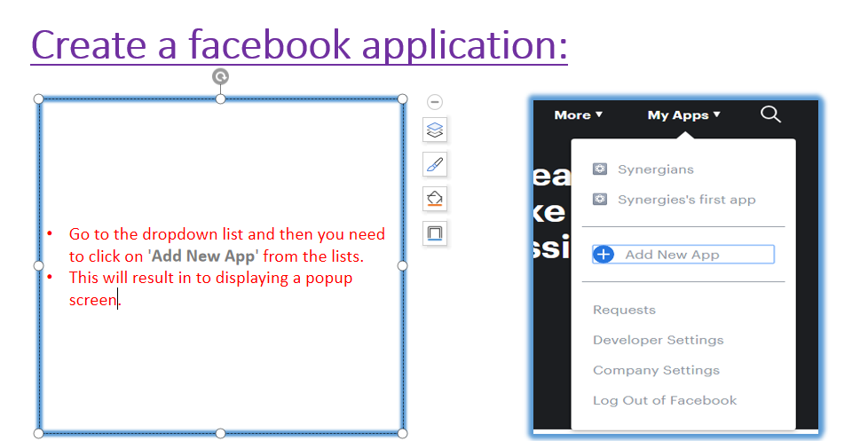Click the top-right corner handle of the text box
The image size is (868, 441).
pyautogui.click(x=402, y=99)
